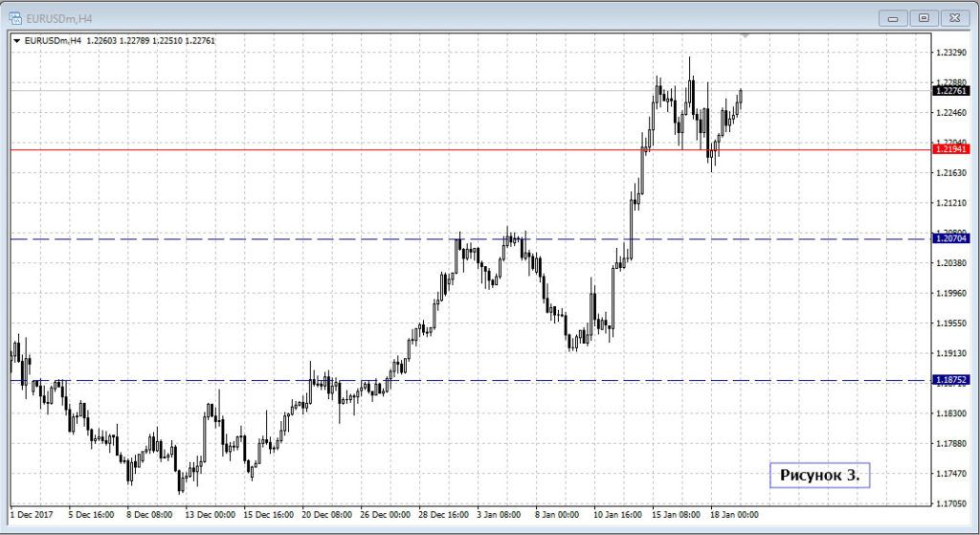
Task: Click the 1.17050 value on price scale
Action: [949, 503]
